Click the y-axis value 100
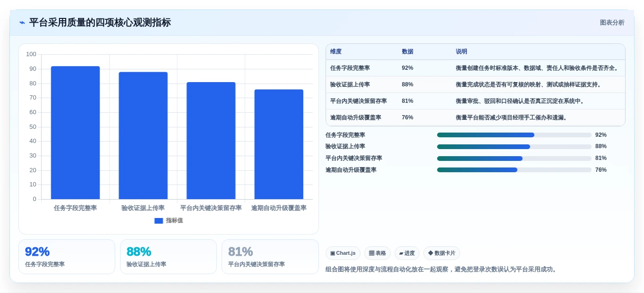The height and width of the screenshot is (293, 644). click(x=31, y=54)
